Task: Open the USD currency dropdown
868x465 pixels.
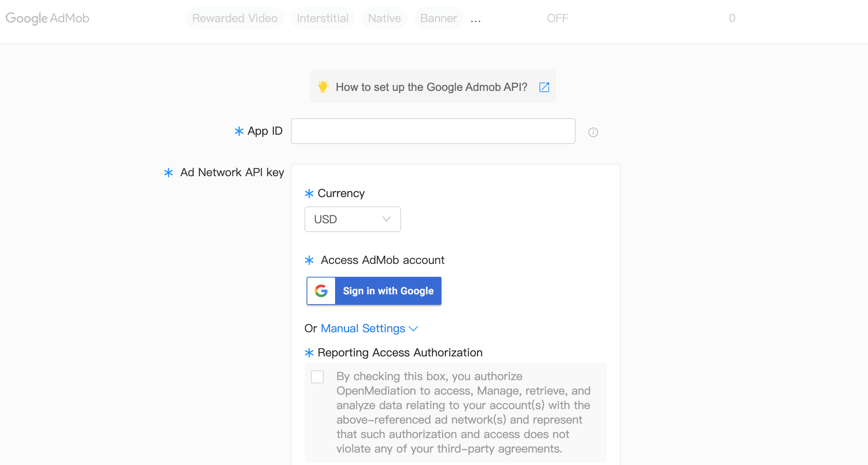Action: (x=353, y=219)
